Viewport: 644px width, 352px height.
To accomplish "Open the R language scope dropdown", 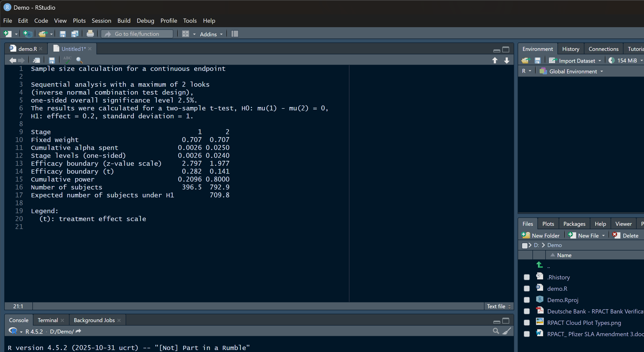I will pyautogui.click(x=527, y=71).
